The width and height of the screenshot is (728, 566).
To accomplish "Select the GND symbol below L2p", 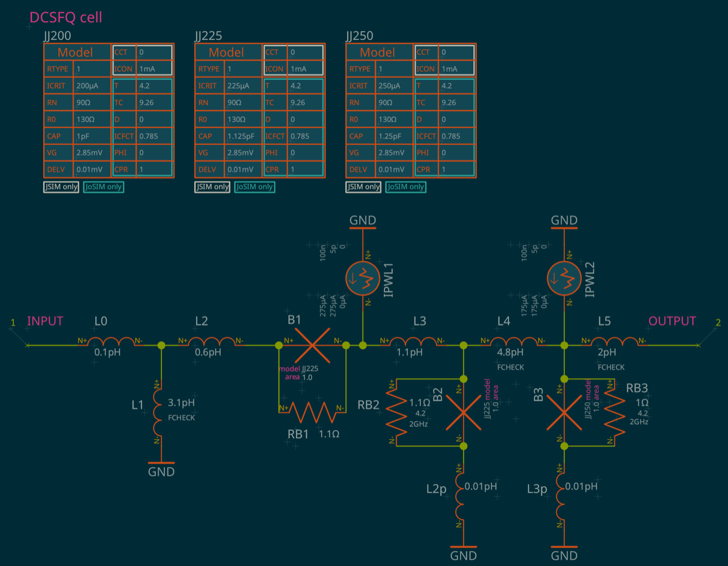I will (x=463, y=552).
